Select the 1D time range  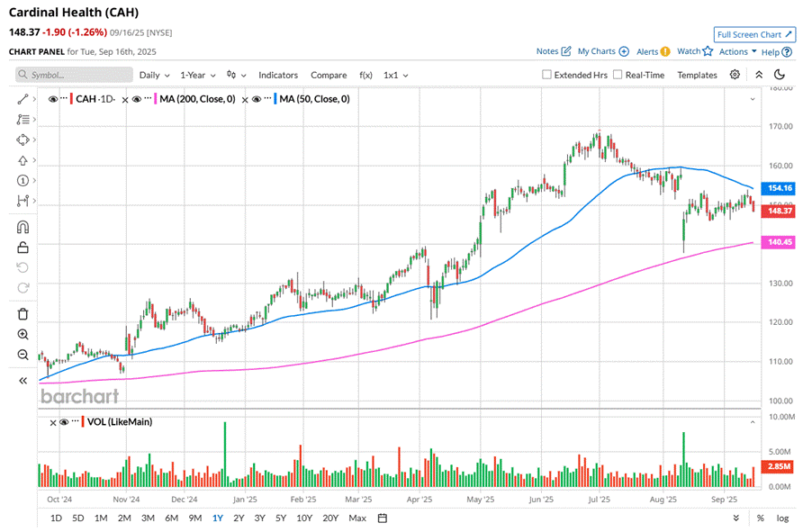click(56, 518)
